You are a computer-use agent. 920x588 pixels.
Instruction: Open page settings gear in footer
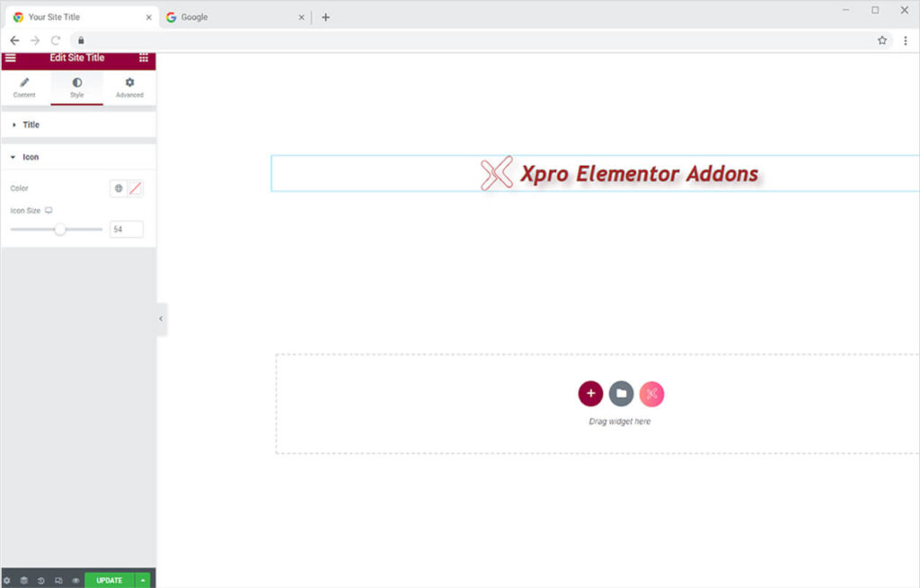tap(7, 581)
